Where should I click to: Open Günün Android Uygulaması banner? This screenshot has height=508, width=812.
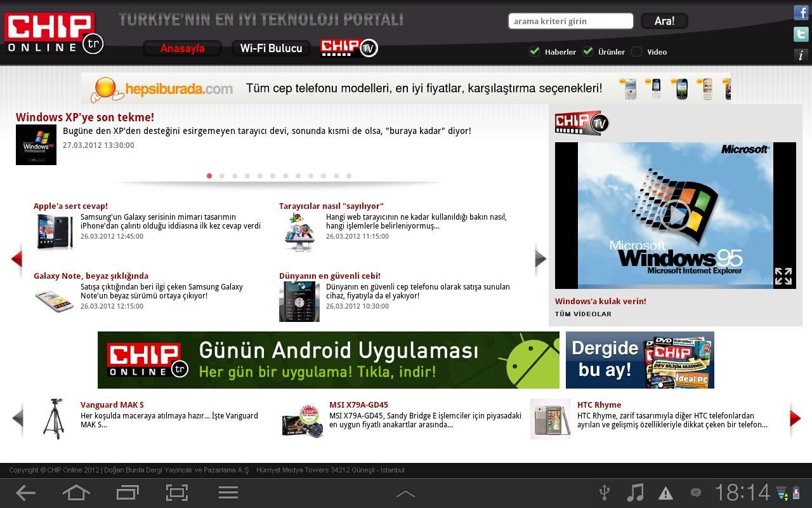(x=329, y=360)
